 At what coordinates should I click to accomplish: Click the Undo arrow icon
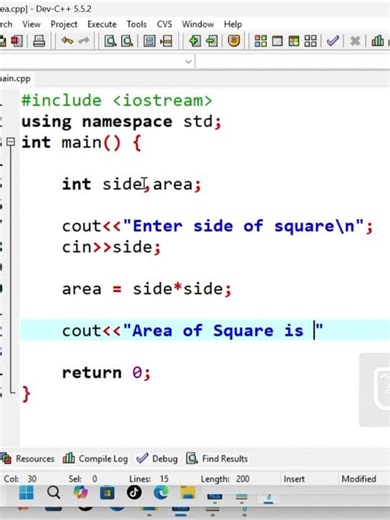coord(67,41)
